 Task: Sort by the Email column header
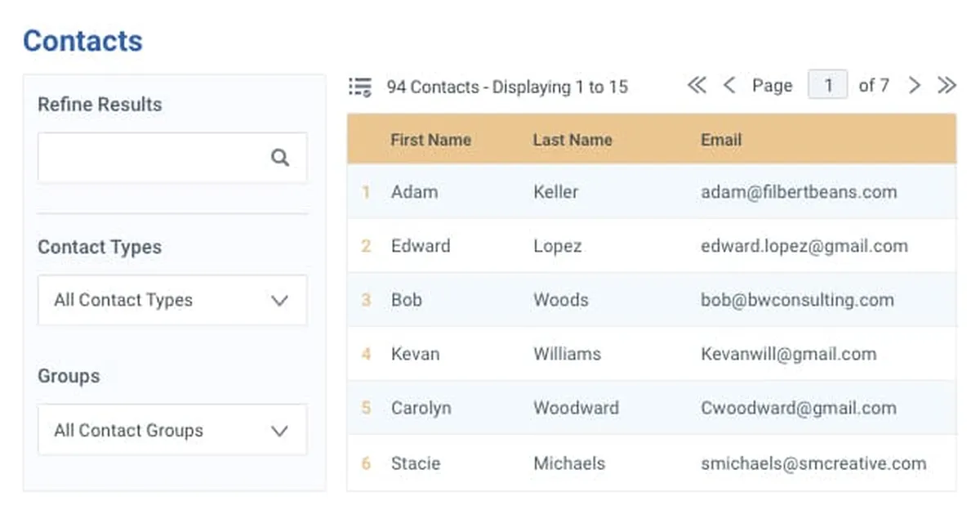click(x=721, y=140)
